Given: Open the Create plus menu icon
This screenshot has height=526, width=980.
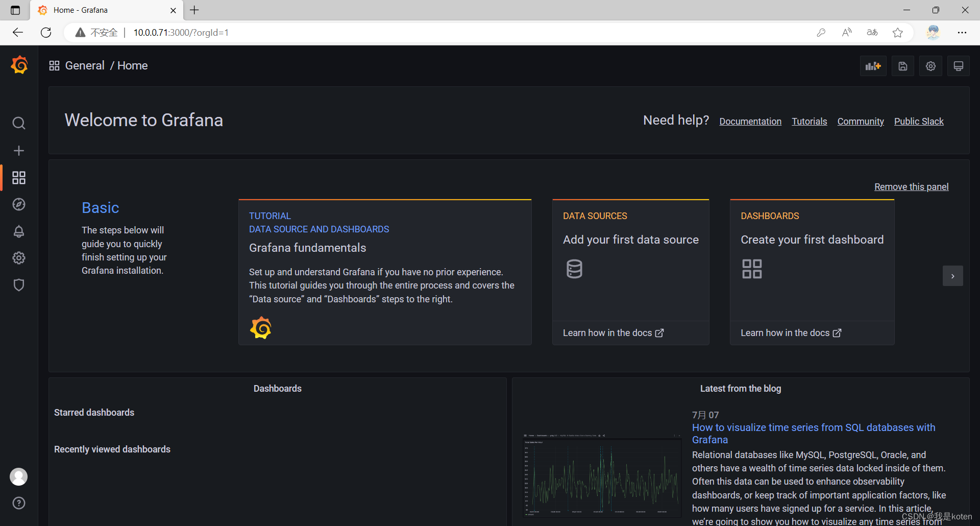Looking at the screenshot, I should [19, 151].
